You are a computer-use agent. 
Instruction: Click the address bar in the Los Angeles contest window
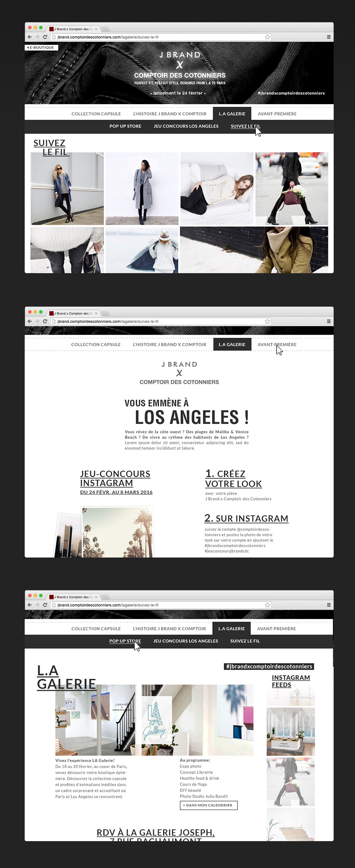[x=161, y=321]
